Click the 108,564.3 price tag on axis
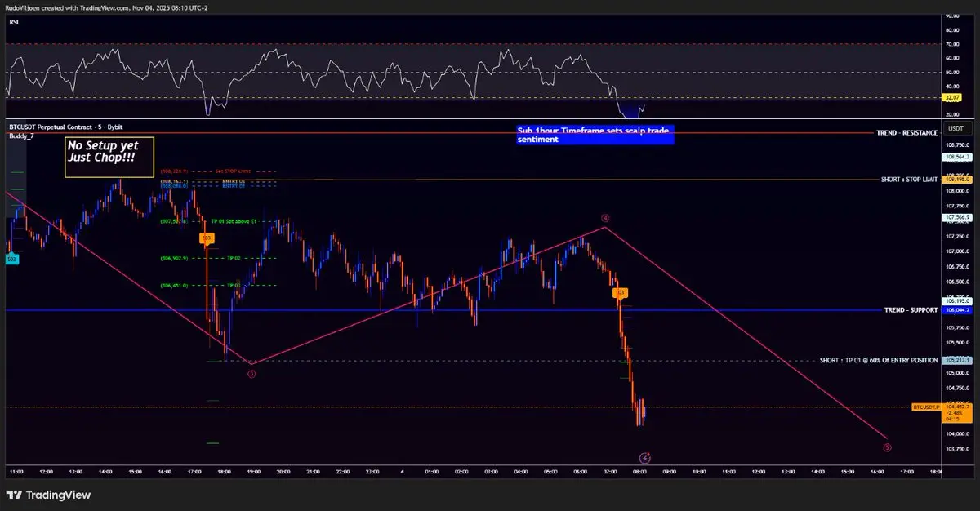Viewport: 980px width, 511px height. [957, 156]
